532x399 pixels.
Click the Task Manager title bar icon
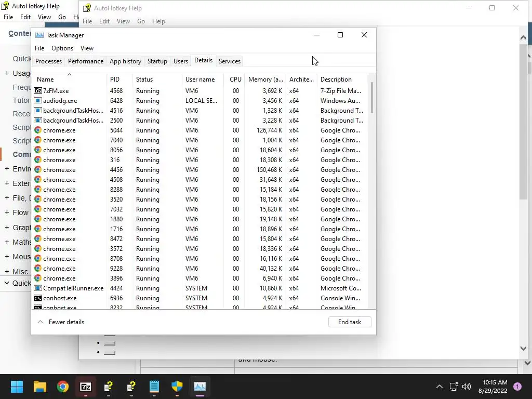point(39,35)
